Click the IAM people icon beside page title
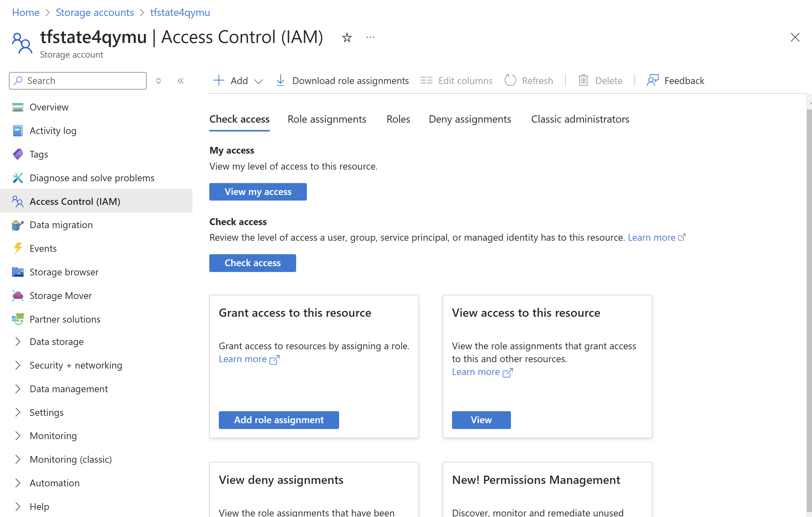Screen dimensions: 812x517 point(22,43)
